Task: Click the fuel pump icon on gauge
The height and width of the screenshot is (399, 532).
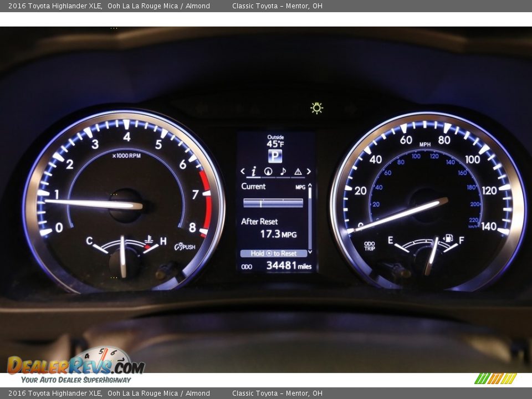Action: (x=448, y=239)
